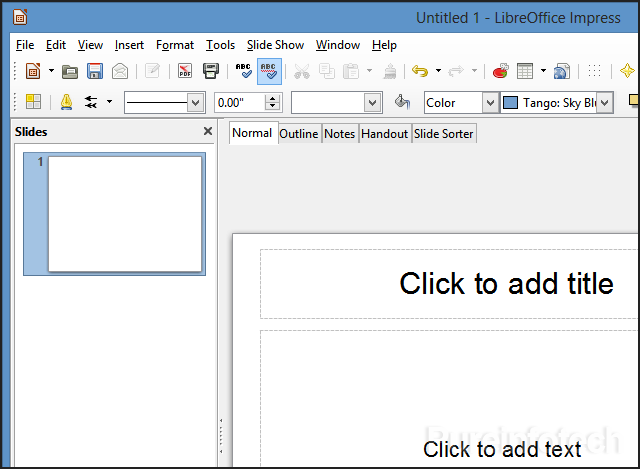Viewport: 640px width, 469px height.
Task: Click the Redo arrow icon
Action: pos(456,71)
